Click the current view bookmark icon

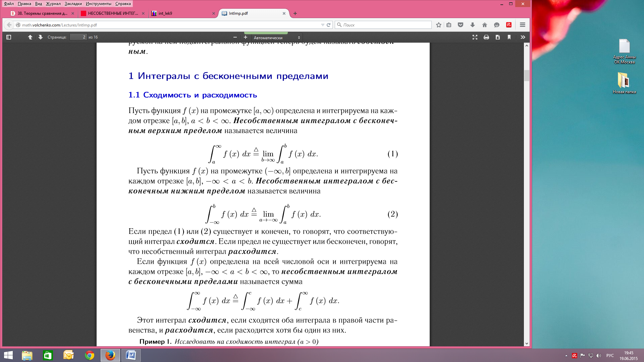(509, 37)
